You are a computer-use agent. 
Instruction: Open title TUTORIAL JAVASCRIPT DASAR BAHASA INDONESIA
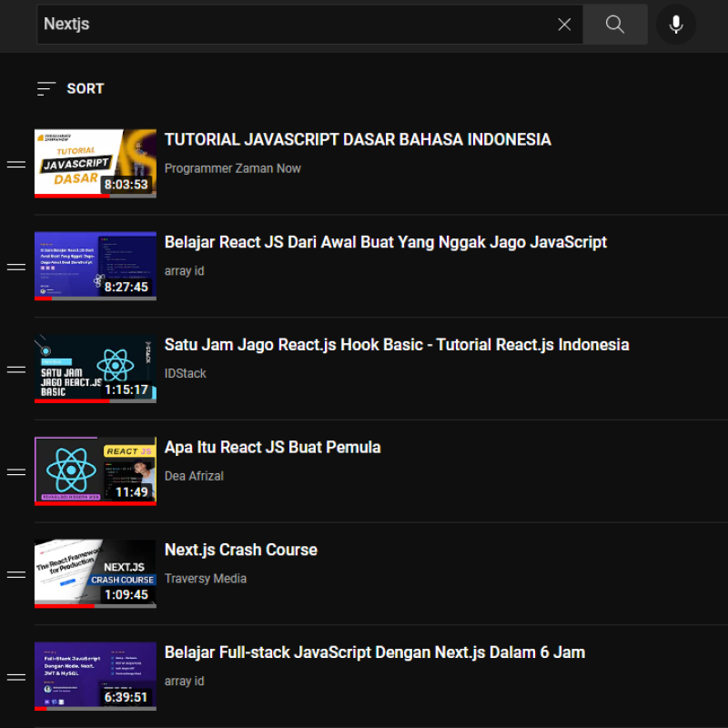(x=358, y=139)
